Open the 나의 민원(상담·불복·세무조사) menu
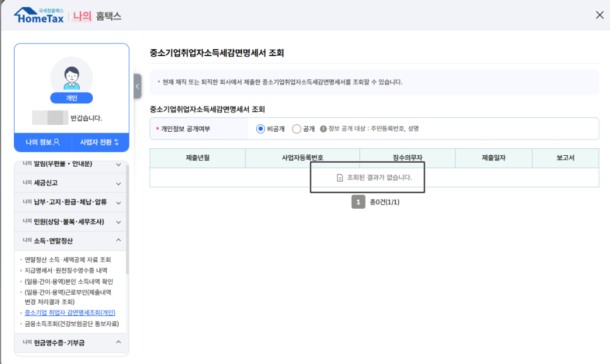 click(71, 222)
